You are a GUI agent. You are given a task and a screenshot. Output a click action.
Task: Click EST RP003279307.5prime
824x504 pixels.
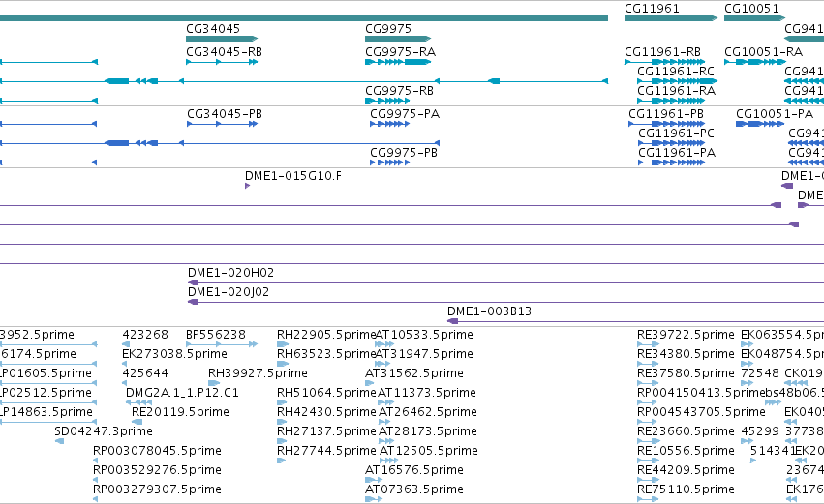coord(157,489)
